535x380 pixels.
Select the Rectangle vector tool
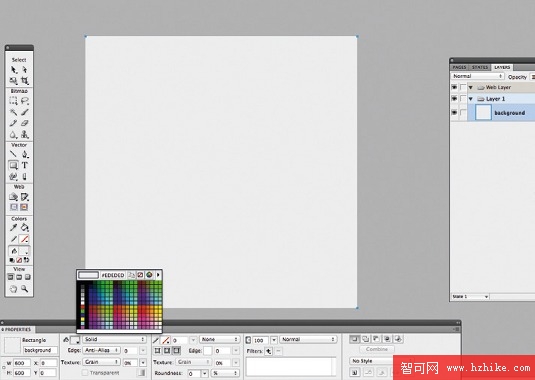pyautogui.click(x=14, y=165)
